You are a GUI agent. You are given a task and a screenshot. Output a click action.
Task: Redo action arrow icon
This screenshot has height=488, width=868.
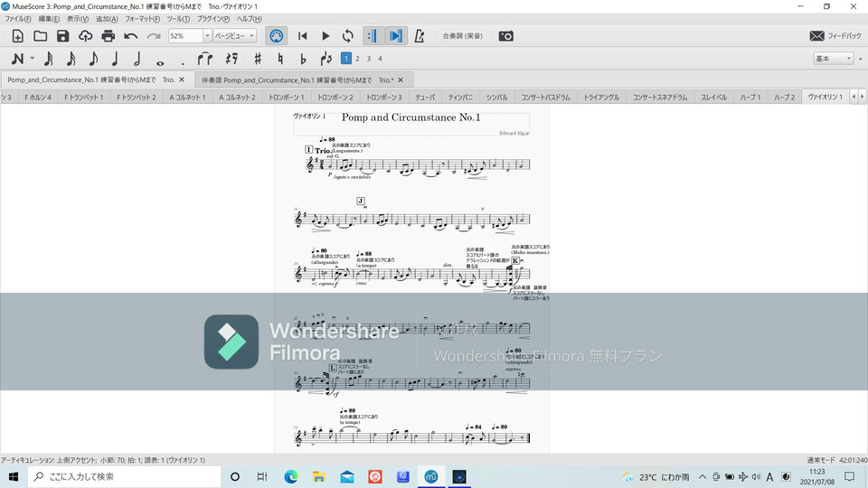click(154, 36)
